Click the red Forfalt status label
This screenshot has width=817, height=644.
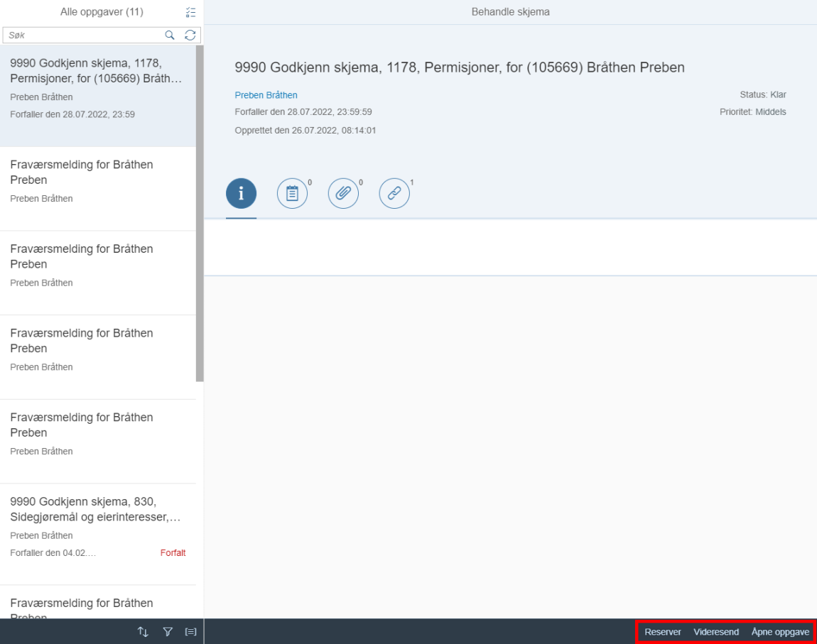173,553
